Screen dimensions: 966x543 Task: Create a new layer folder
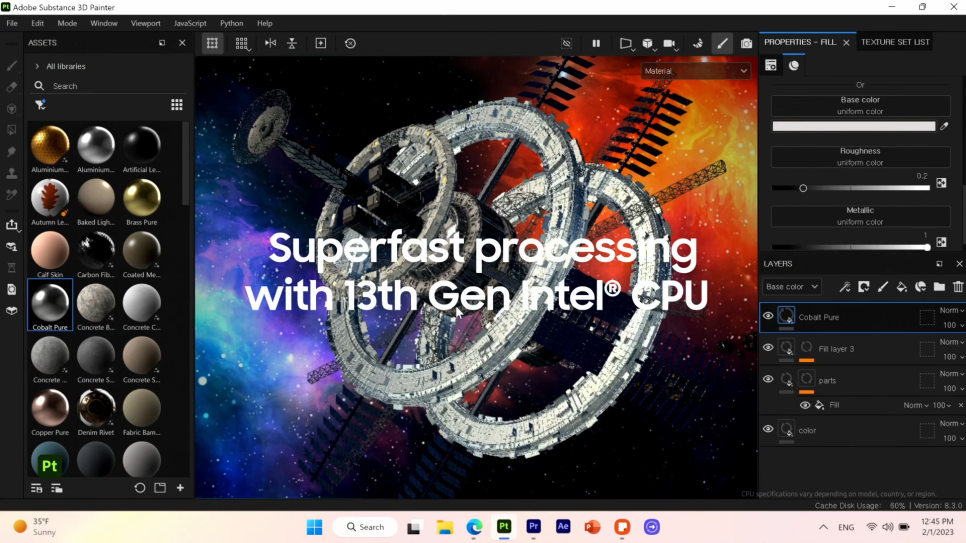pos(939,287)
